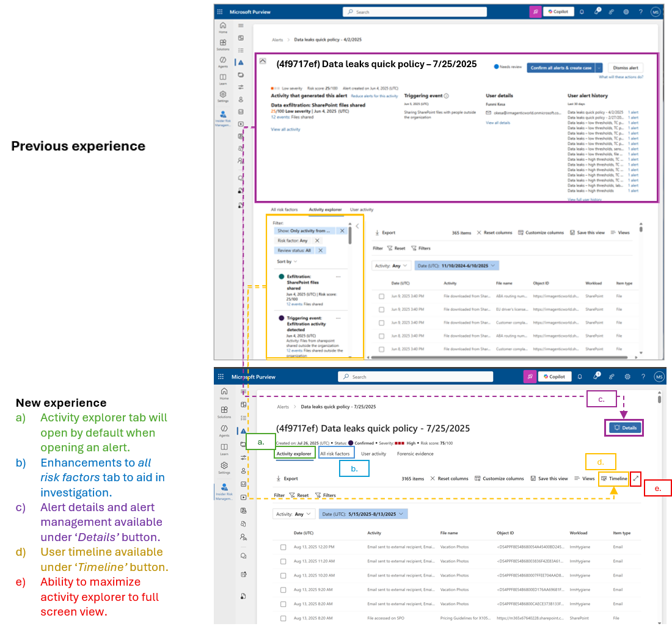This screenshot has width=672, height=629.
Task: Click Search box in previous experience header
Action: (415, 12)
